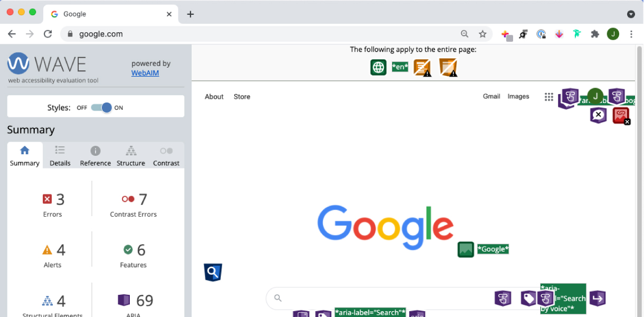The image size is (644, 317).
Task: Click the purple ARIA icon beside the apps grid
Action: [570, 97]
